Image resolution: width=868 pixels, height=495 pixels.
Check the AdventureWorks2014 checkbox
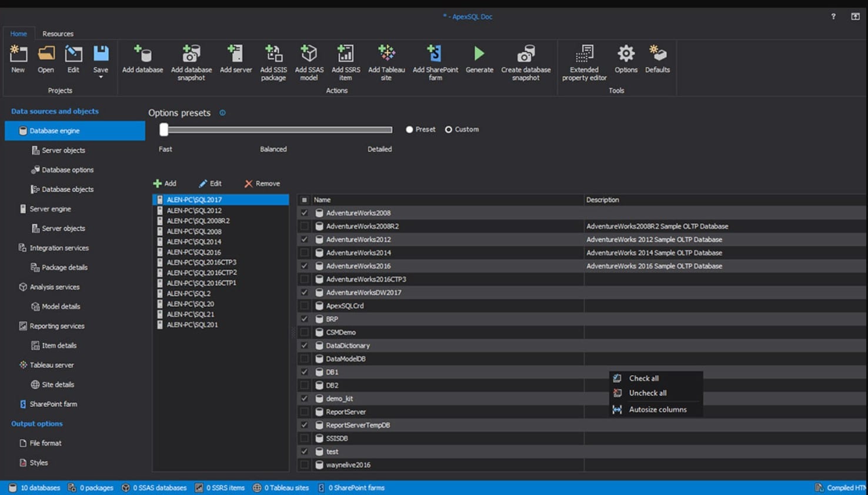(304, 253)
